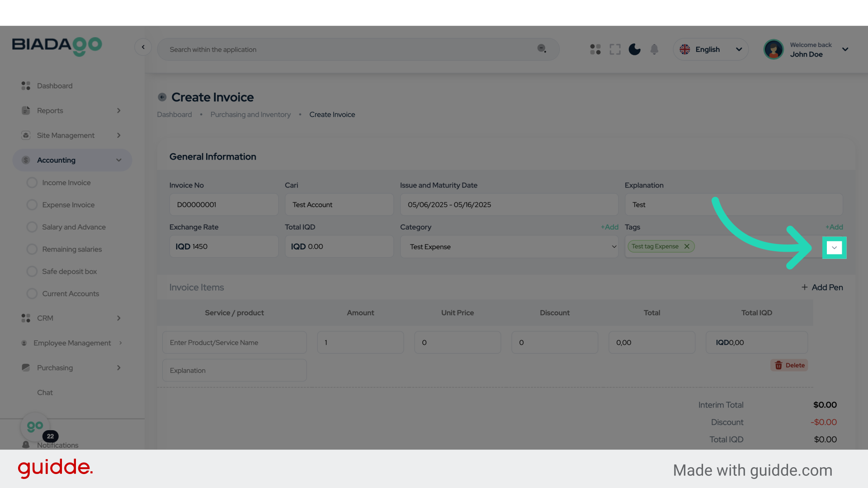Click the search magnifier icon
Viewport: 868px width, 488px height.
[541, 48]
